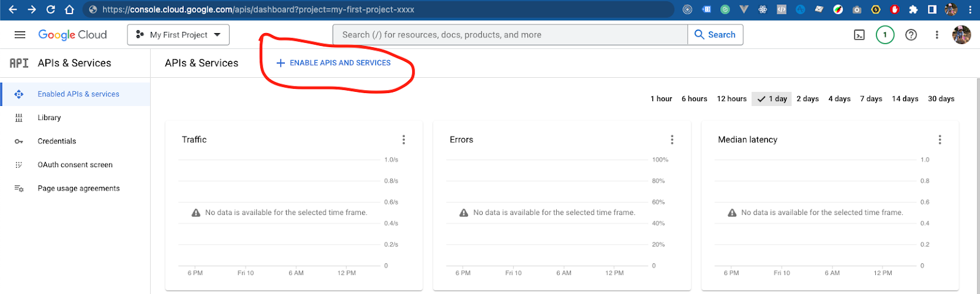Open Traffic chart more options menu
Image resolution: width=980 pixels, height=294 pixels.
(404, 140)
